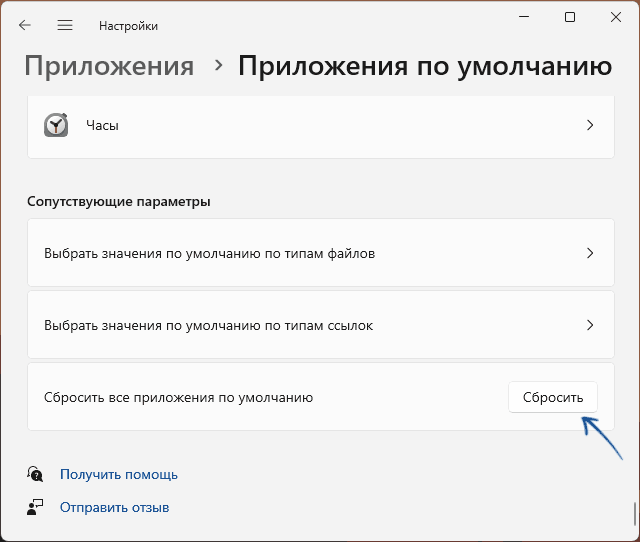This screenshot has height=542, width=640.
Task: Click the Get help icon
Action: pos(35,474)
